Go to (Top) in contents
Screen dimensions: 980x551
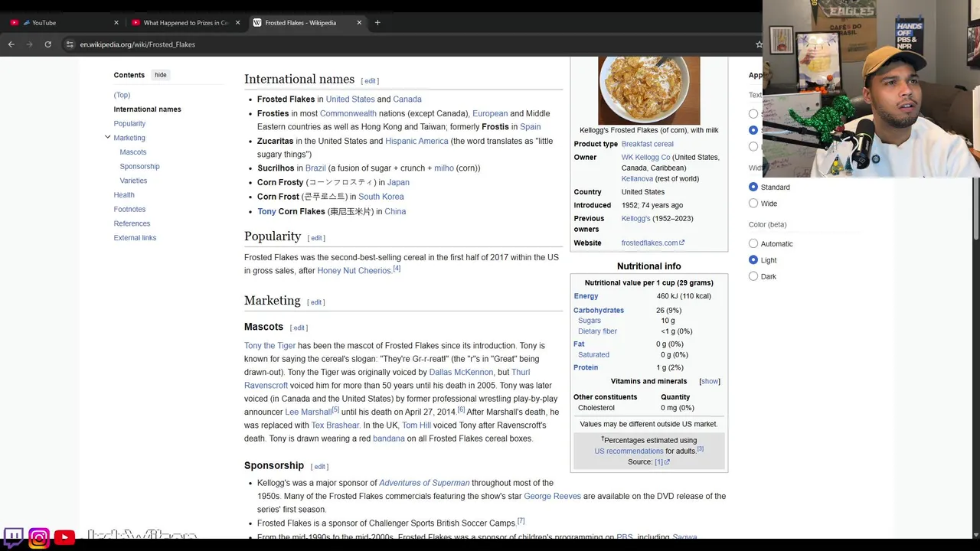[122, 95]
